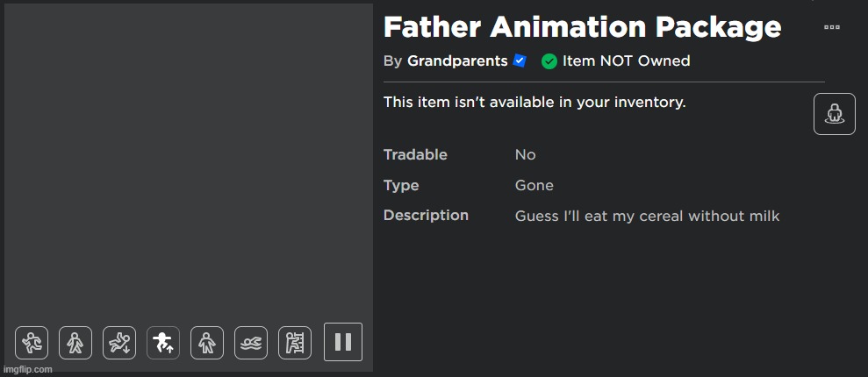The image size is (868, 377).
Task: Play the run animation preview
Action: coord(32,343)
